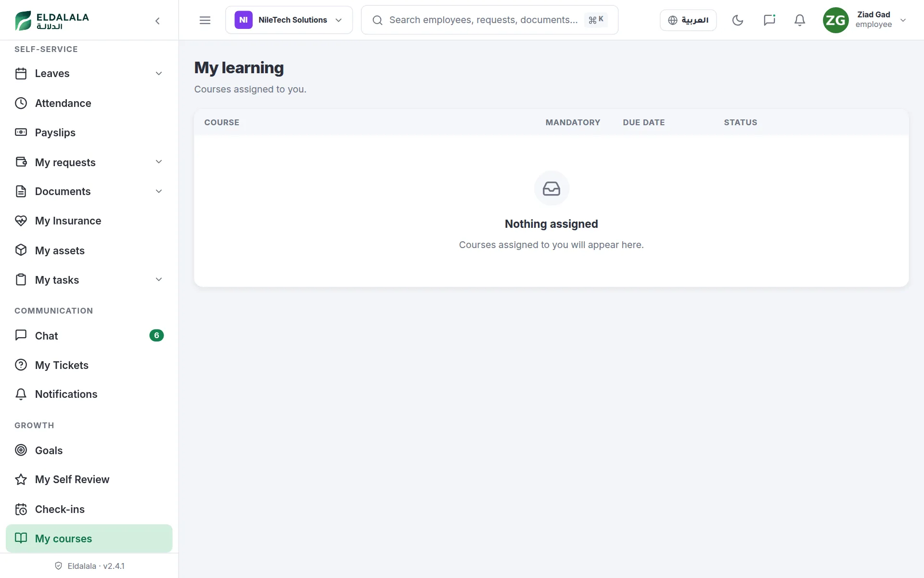Click the My Tickets help-circle icon
The width and height of the screenshot is (924, 578).
pos(21,365)
